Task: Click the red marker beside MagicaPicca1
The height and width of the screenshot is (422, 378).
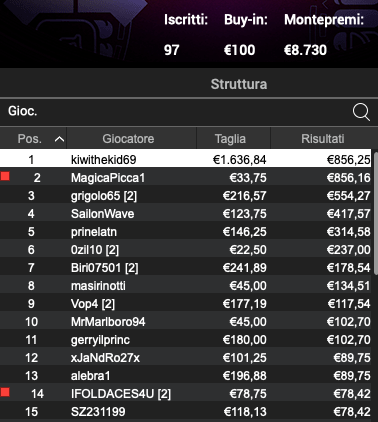Action: click(x=5, y=176)
